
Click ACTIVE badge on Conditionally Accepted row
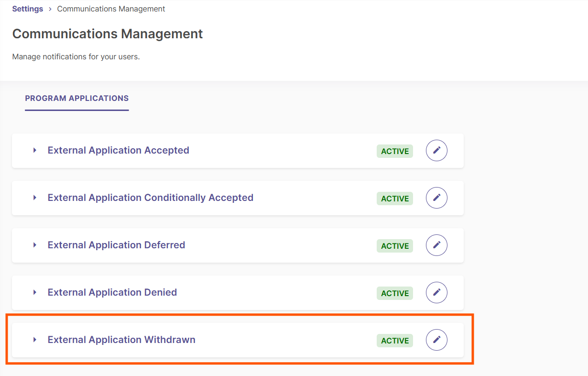[x=395, y=199]
